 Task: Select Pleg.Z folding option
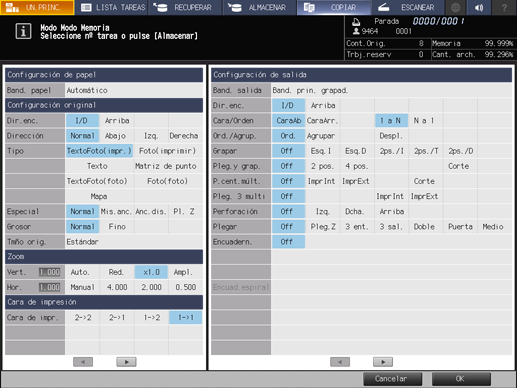point(323,227)
